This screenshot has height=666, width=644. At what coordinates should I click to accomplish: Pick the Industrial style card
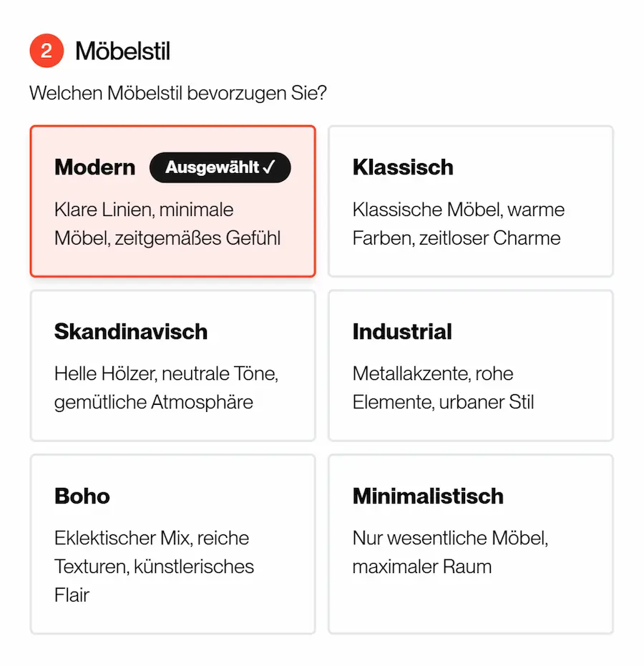[x=470, y=366]
